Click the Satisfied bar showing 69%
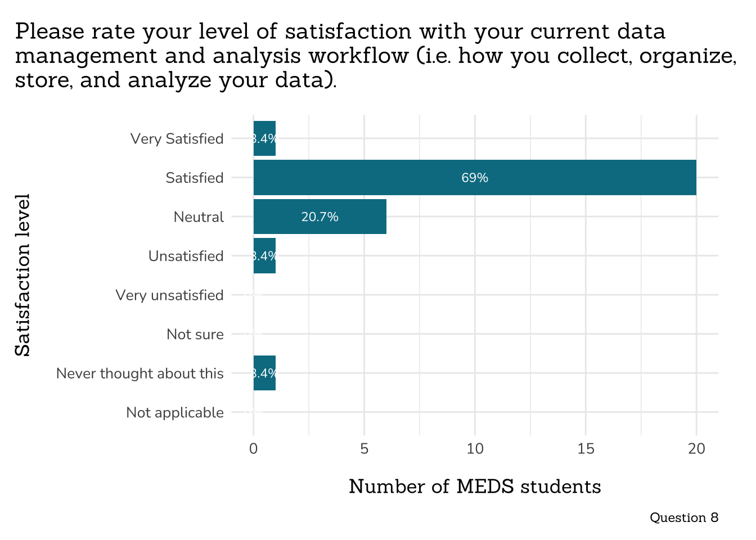Screen dimensions: 756x540 (x=474, y=178)
